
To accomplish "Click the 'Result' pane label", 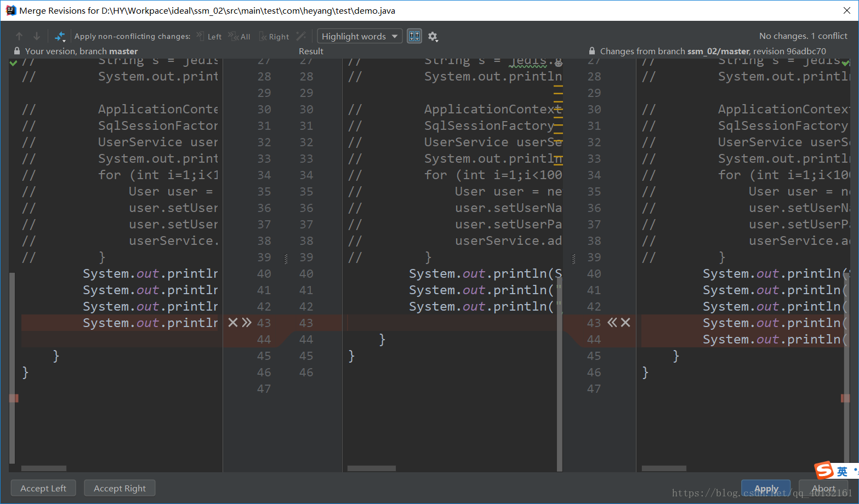I will pos(311,51).
